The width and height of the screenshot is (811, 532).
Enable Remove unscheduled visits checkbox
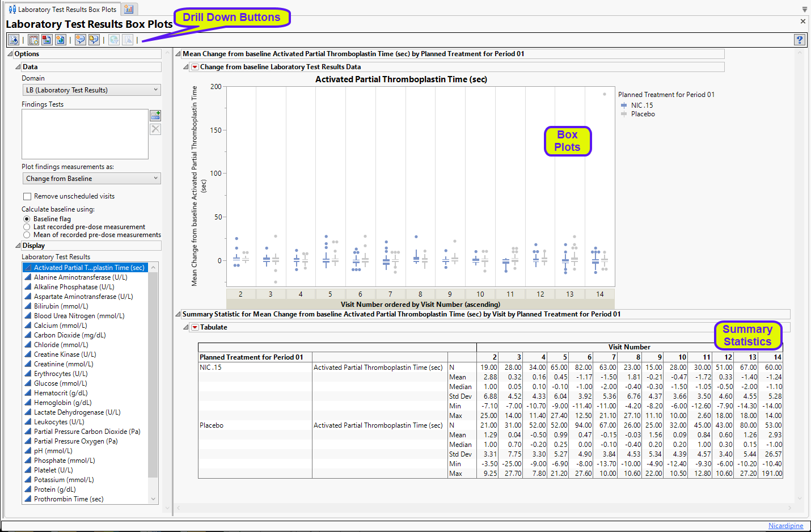[27, 196]
